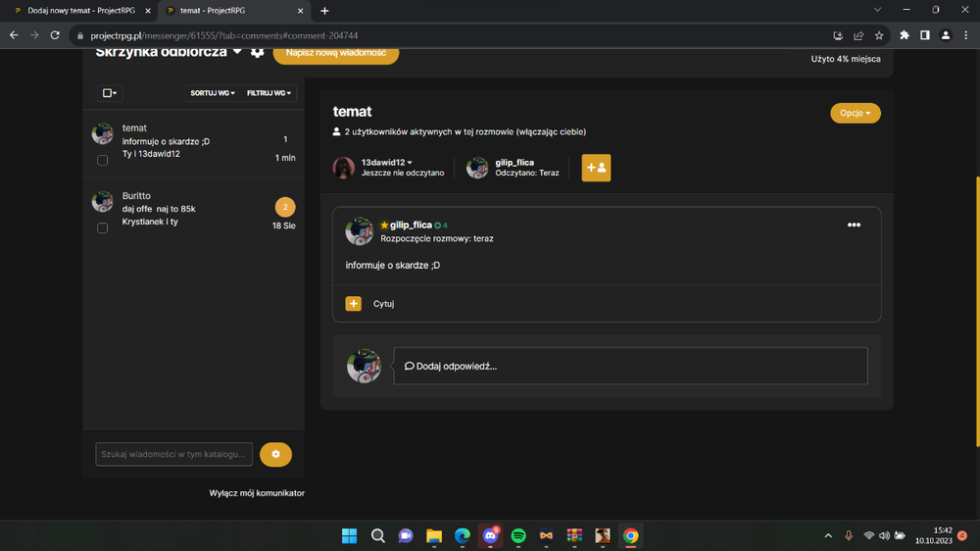Open 'Buritto' conversation in list

[194, 212]
